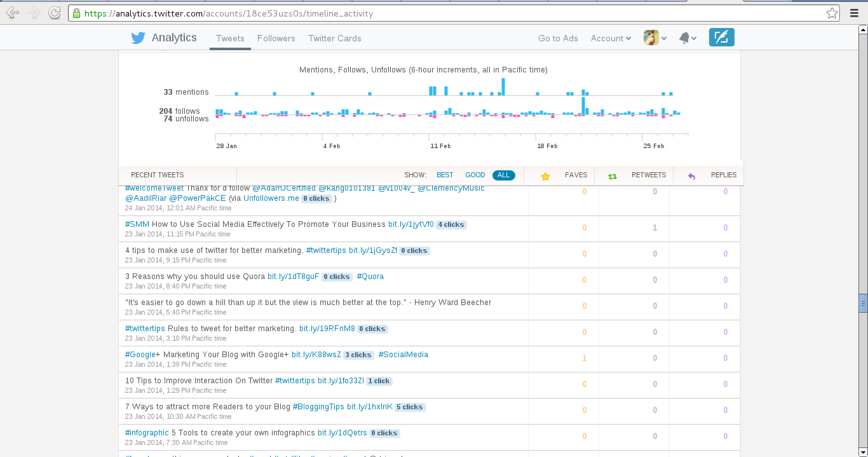This screenshot has width=868, height=457.
Task: Select the ALL tweets filter
Action: click(503, 175)
